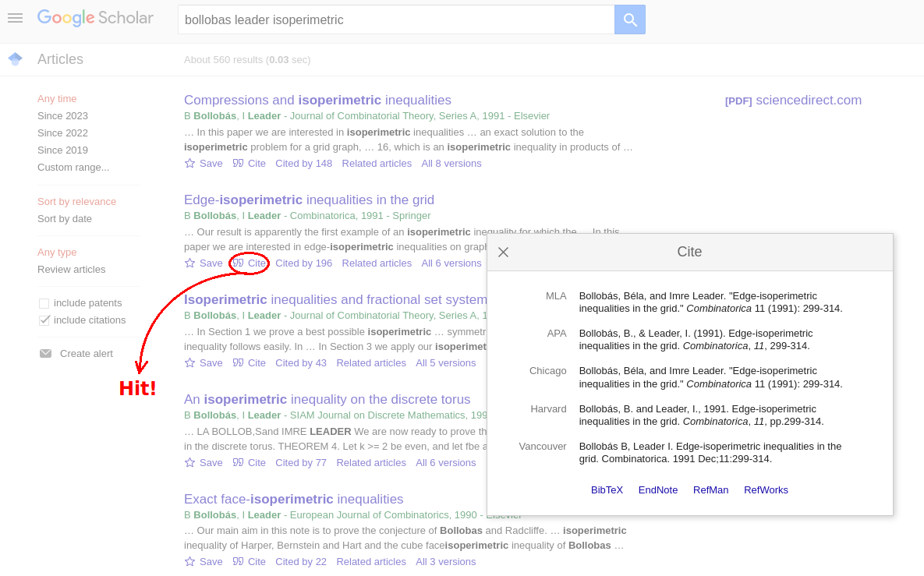Click the Create alert envelope icon
Screen dimensions: 924x576
(x=46, y=354)
